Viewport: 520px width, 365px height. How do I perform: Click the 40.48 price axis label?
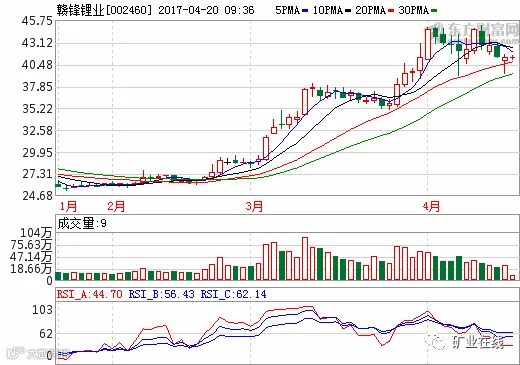[x=37, y=65]
